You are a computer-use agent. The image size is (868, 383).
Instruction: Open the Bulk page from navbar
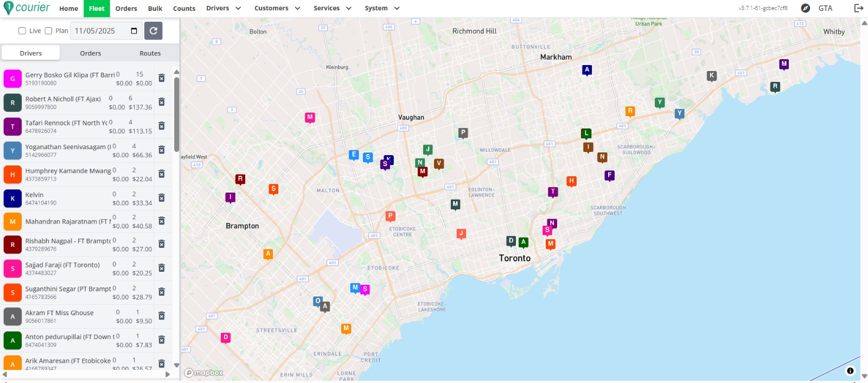coord(155,9)
